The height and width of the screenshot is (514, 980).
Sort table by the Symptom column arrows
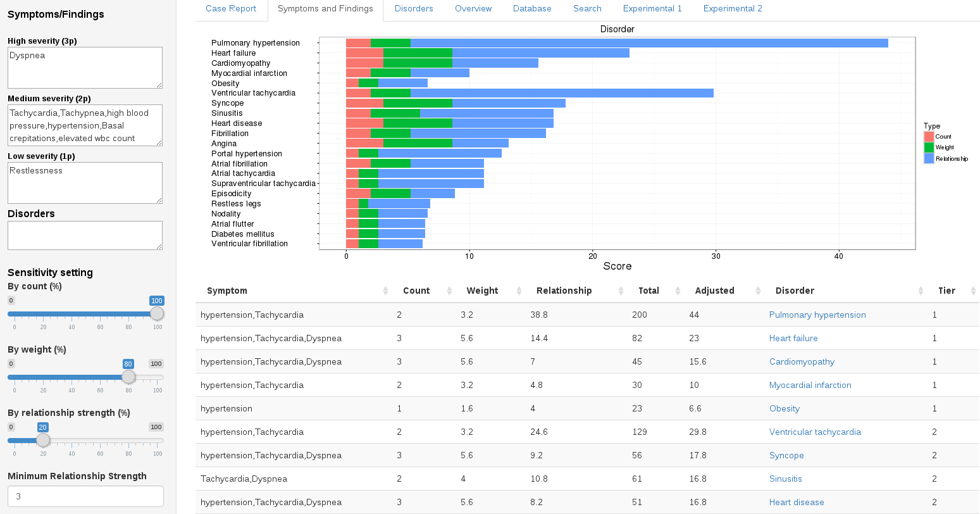[x=386, y=291]
